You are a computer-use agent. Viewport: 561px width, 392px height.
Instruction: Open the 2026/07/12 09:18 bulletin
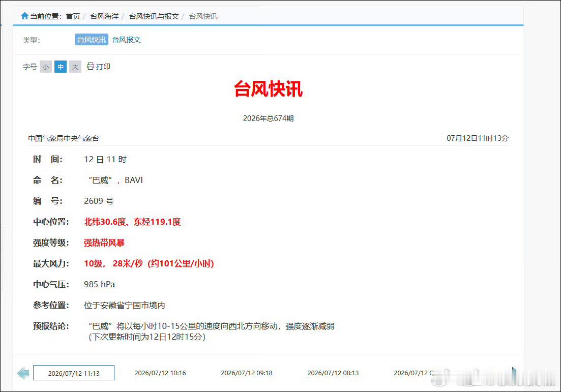coord(247,373)
